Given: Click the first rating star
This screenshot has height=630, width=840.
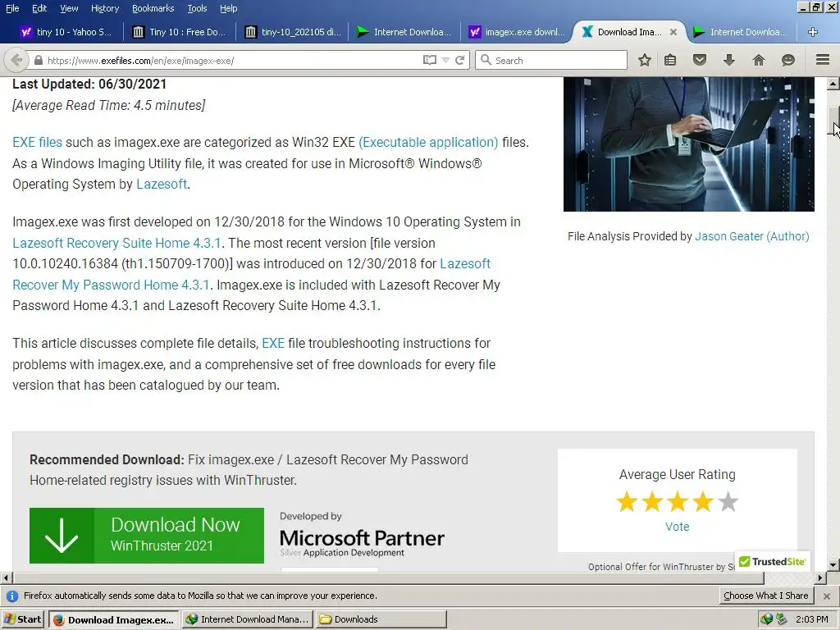Looking at the screenshot, I should tap(627, 502).
